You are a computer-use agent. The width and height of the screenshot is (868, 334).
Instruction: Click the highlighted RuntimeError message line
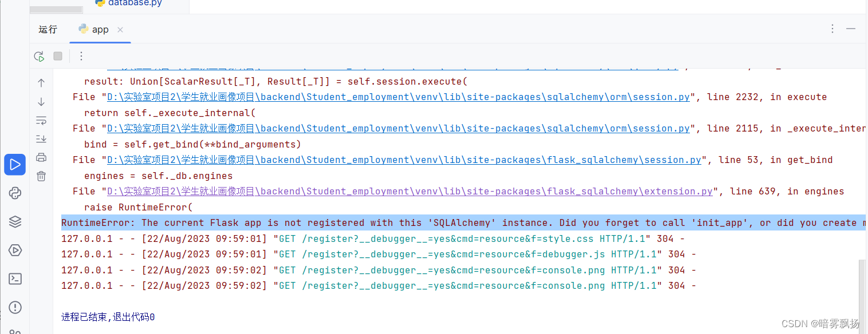click(x=401, y=222)
